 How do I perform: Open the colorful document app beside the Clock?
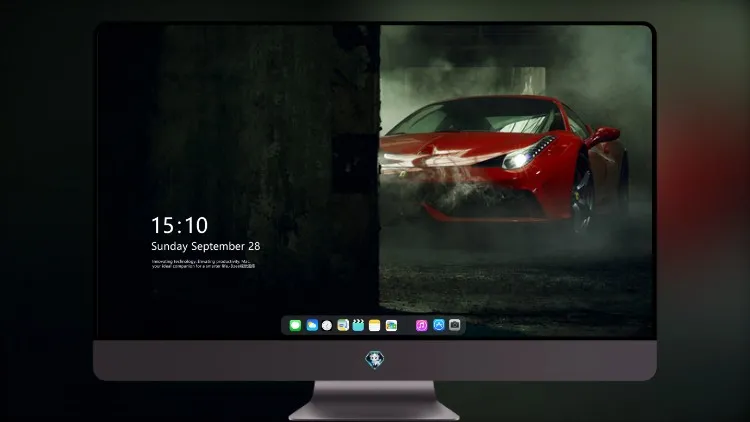click(x=343, y=325)
